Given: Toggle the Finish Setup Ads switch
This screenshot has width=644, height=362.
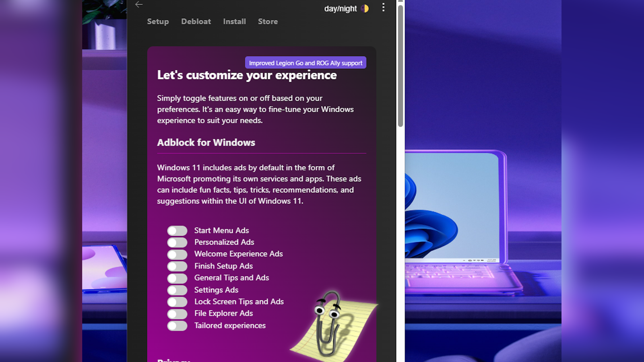Looking at the screenshot, I should (177, 266).
